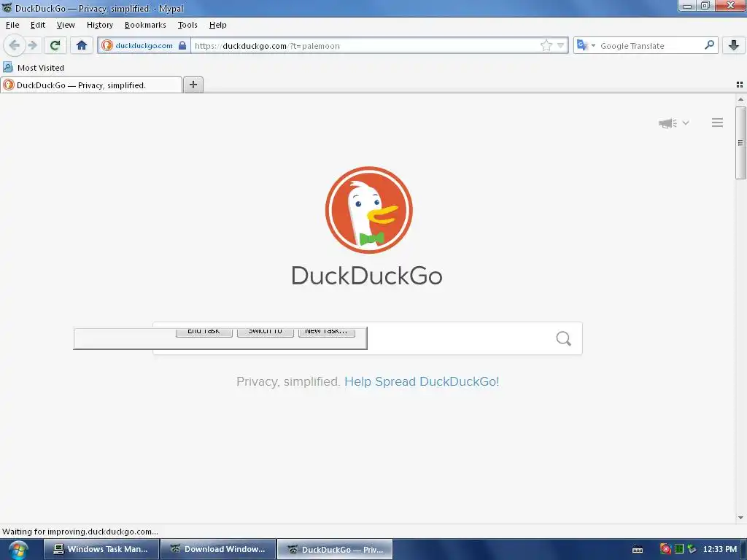The height and width of the screenshot is (560, 747).
Task: Click the URL text in the address bar
Action: click(267, 46)
